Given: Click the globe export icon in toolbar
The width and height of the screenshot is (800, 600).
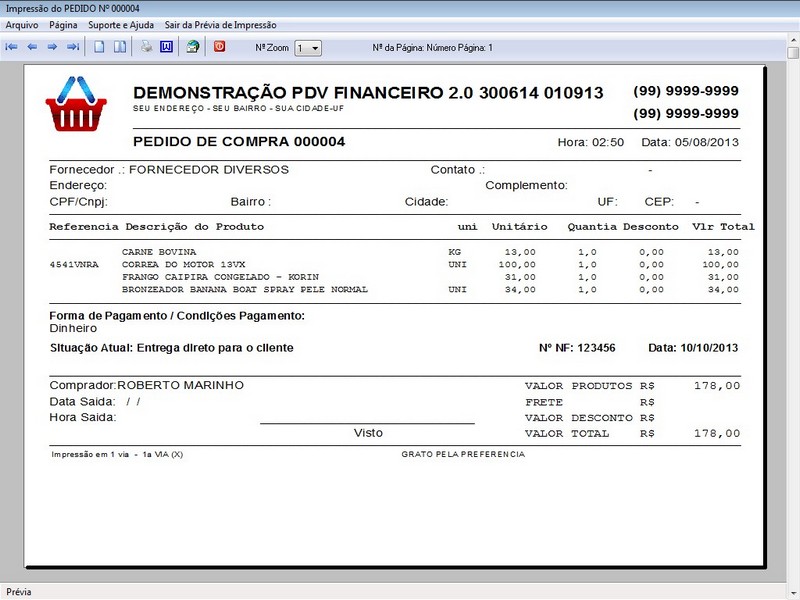Looking at the screenshot, I should click(193, 47).
